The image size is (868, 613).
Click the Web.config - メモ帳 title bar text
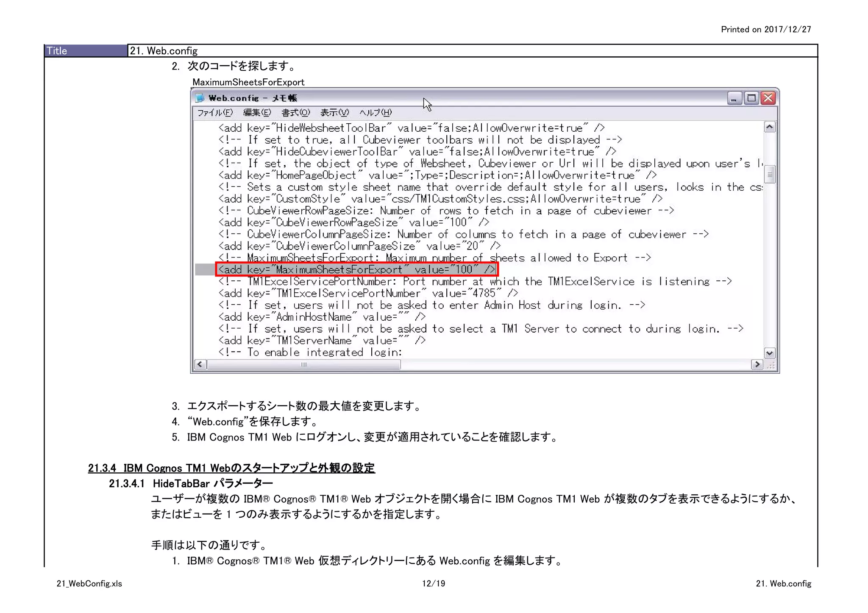(253, 98)
